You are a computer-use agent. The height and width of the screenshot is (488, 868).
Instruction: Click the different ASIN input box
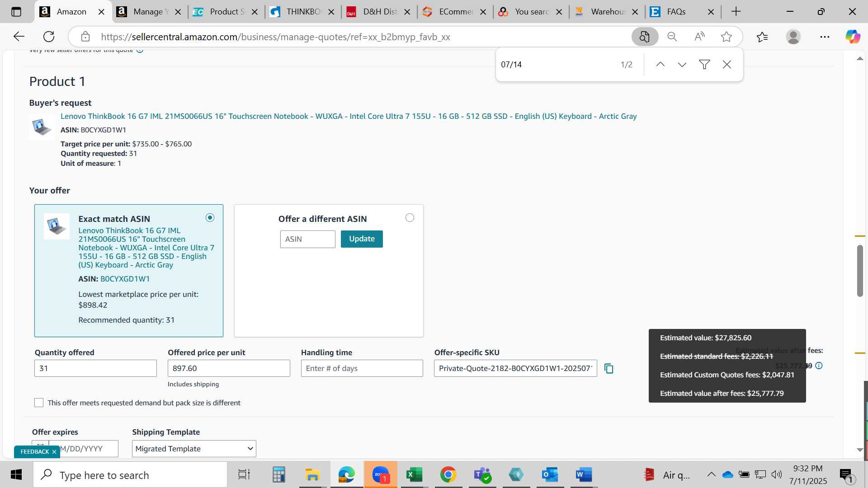click(x=308, y=239)
